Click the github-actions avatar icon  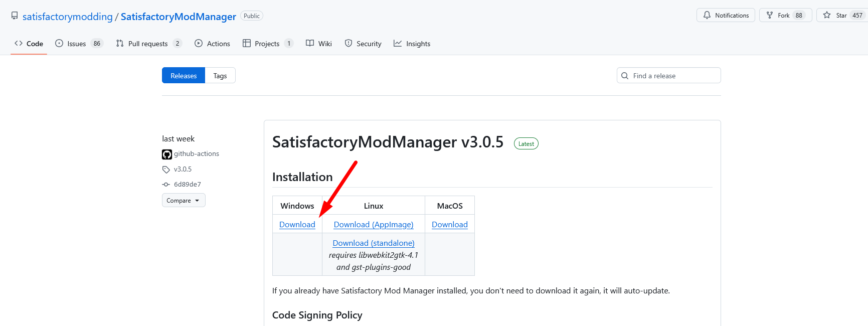(x=166, y=154)
